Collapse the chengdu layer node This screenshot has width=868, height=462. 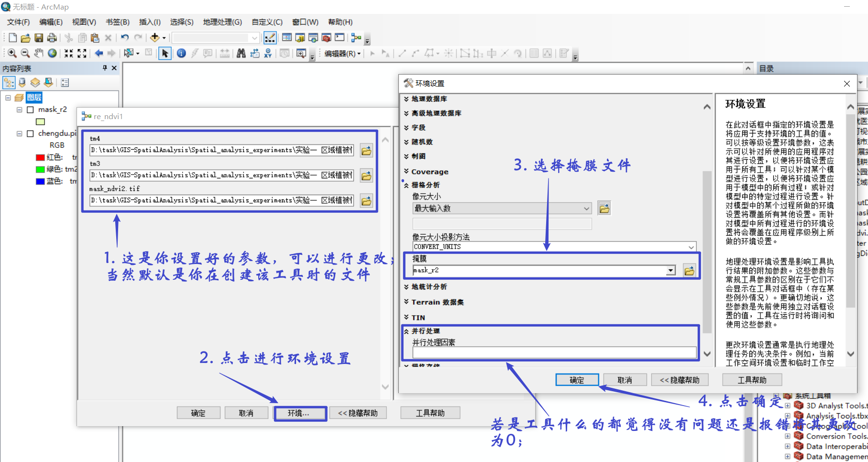click(x=20, y=133)
